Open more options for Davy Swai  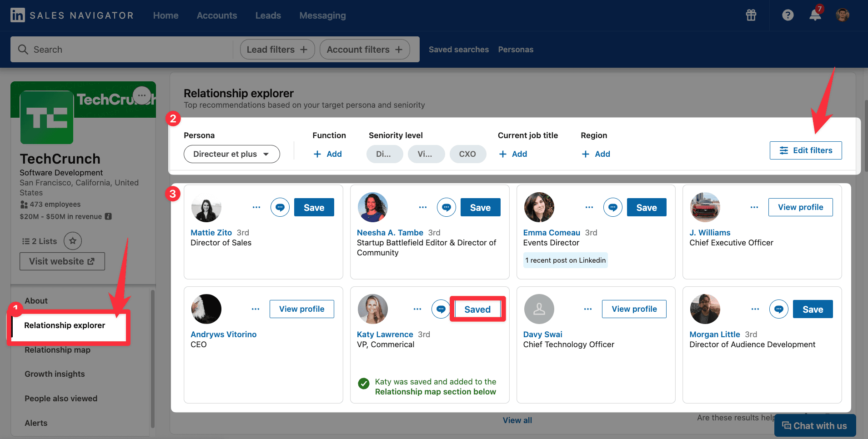point(588,309)
